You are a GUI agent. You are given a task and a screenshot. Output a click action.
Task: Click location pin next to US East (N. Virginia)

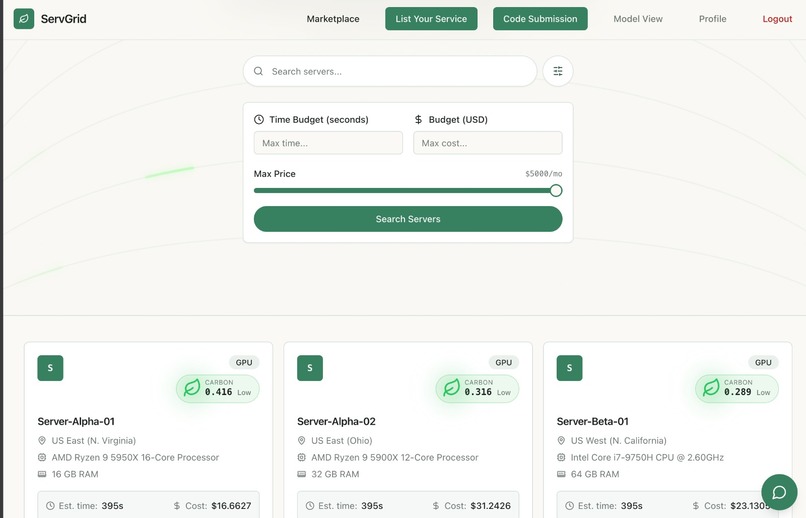pos(42,441)
